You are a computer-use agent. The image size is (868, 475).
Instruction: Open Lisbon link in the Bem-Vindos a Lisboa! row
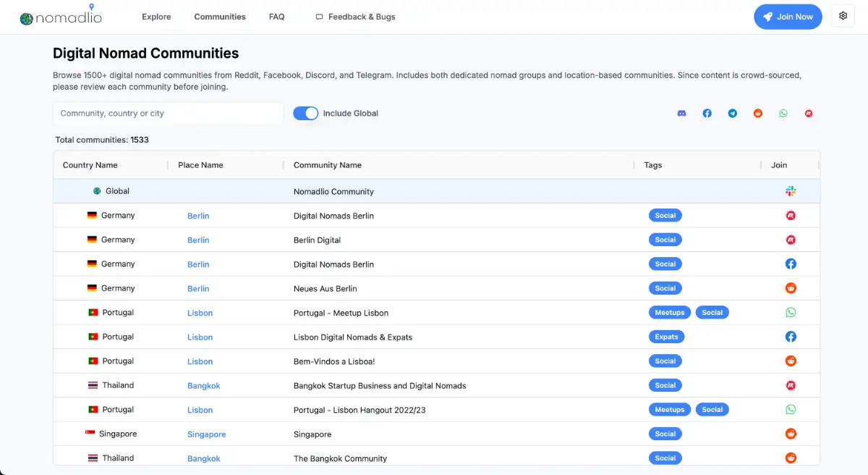[x=200, y=362]
